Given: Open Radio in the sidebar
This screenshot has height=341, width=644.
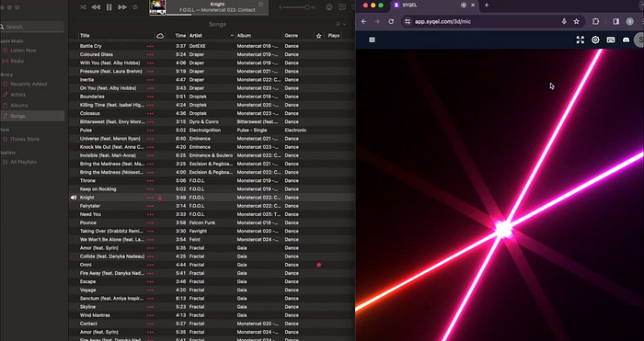Looking at the screenshot, I should 17,62.
